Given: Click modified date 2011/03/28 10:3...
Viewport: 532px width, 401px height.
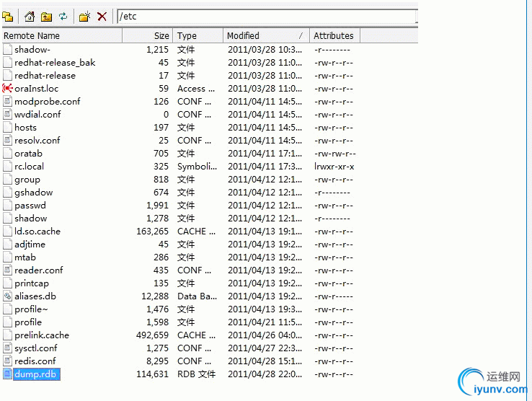Looking at the screenshot, I should (x=265, y=50).
